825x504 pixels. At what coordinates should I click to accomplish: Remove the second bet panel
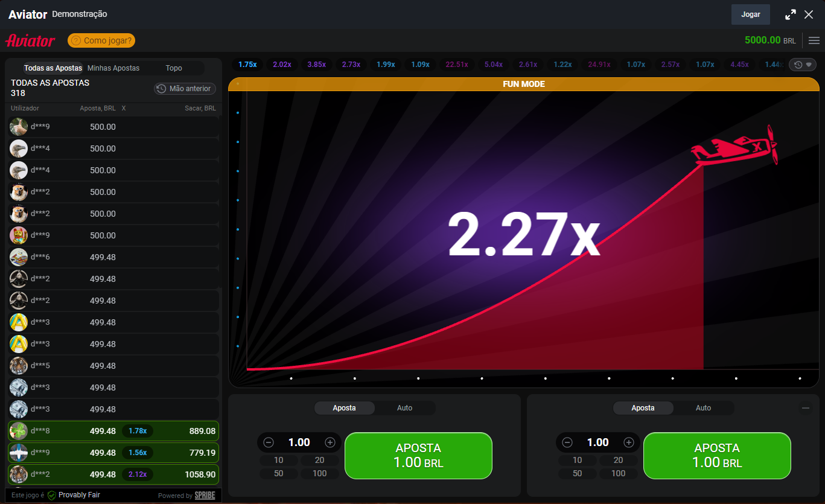[x=805, y=408]
